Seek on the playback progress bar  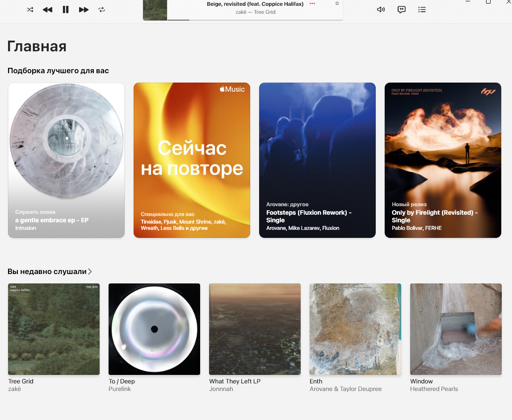255,20
